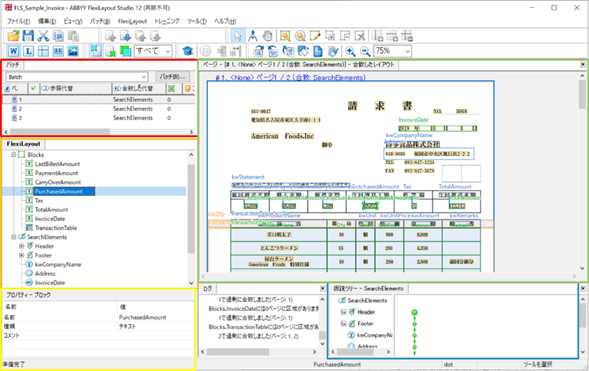Open the FlexiLayout menu
Viewport: 589px width, 371px height.
pos(132,21)
